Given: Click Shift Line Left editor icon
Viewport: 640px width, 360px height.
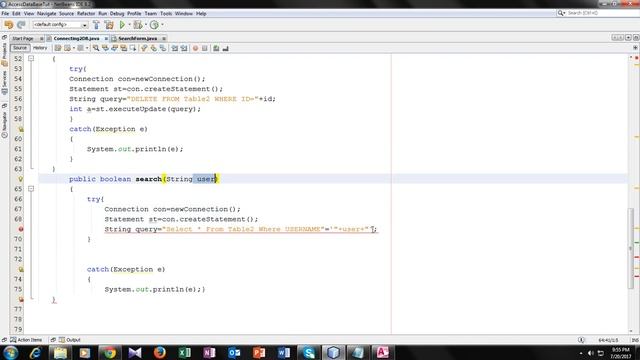Looking at the screenshot, I should click(175, 48).
